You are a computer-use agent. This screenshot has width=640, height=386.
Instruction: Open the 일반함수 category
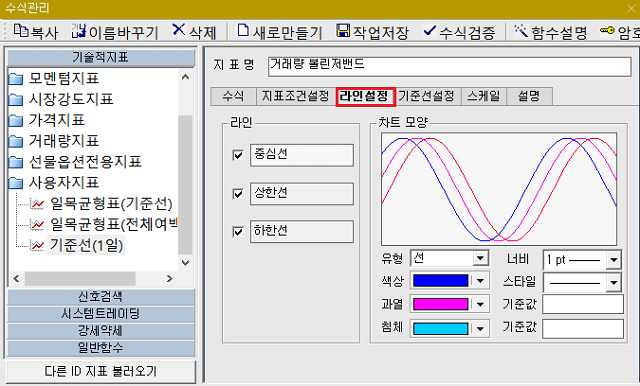[x=101, y=348]
